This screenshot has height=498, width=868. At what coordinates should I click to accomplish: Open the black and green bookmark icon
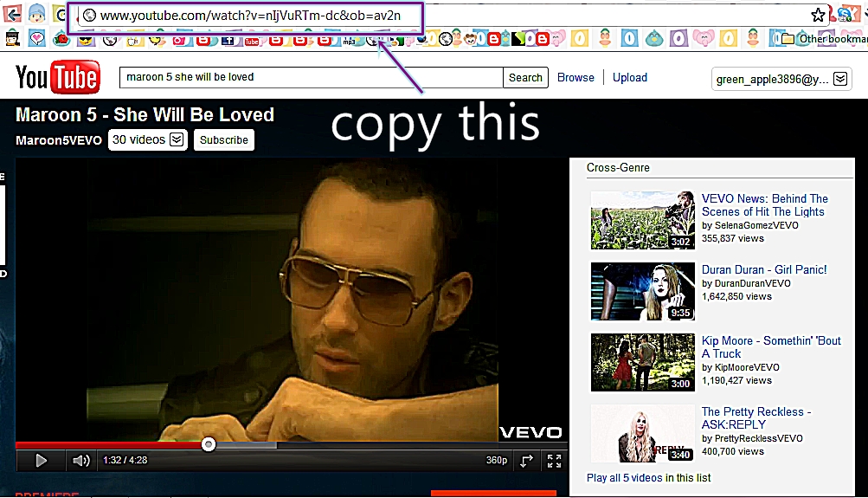[518, 39]
